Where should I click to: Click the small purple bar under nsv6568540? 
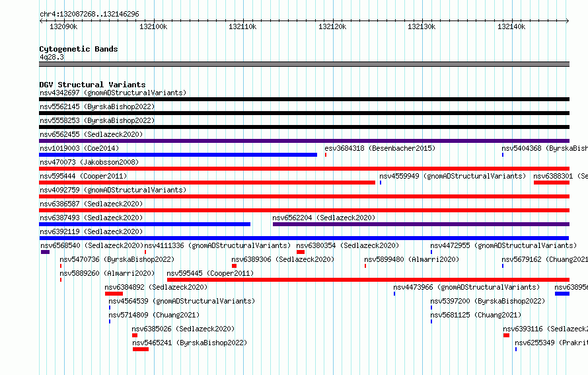point(45,252)
